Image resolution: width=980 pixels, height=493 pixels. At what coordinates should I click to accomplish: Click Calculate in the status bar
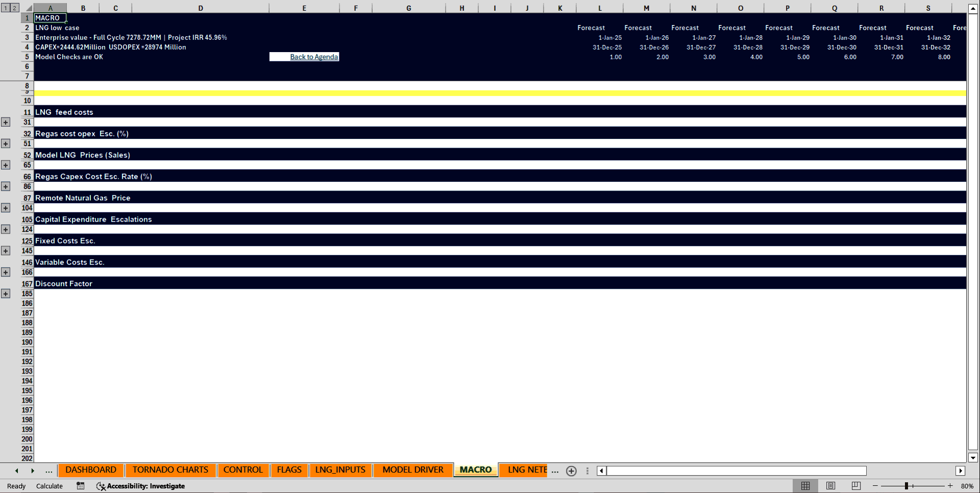49,486
